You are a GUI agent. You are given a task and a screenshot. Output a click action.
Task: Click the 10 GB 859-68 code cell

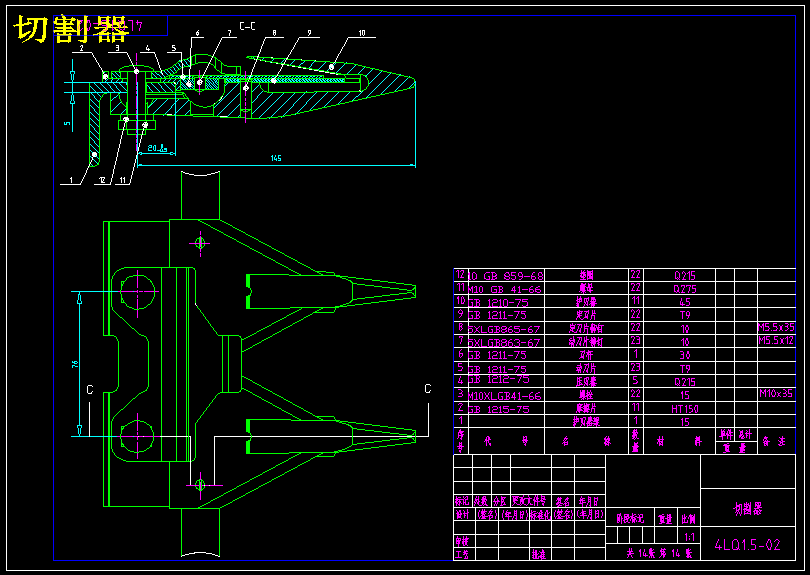pyautogui.click(x=506, y=276)
